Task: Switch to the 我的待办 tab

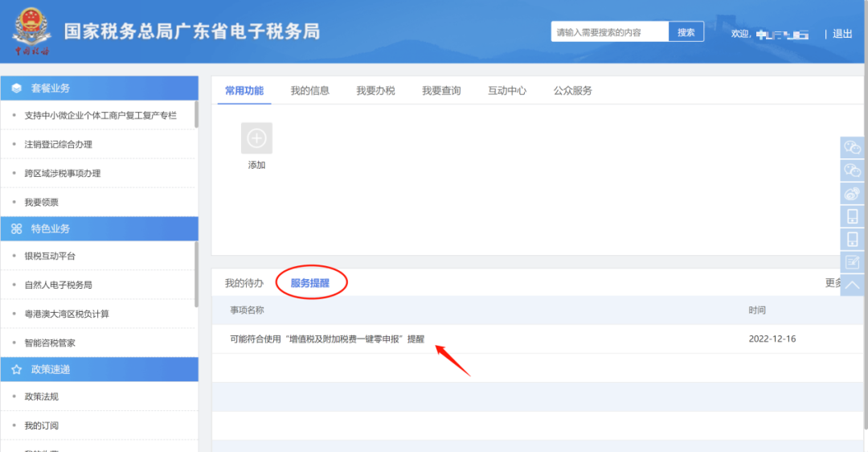Action: point(244,283)
